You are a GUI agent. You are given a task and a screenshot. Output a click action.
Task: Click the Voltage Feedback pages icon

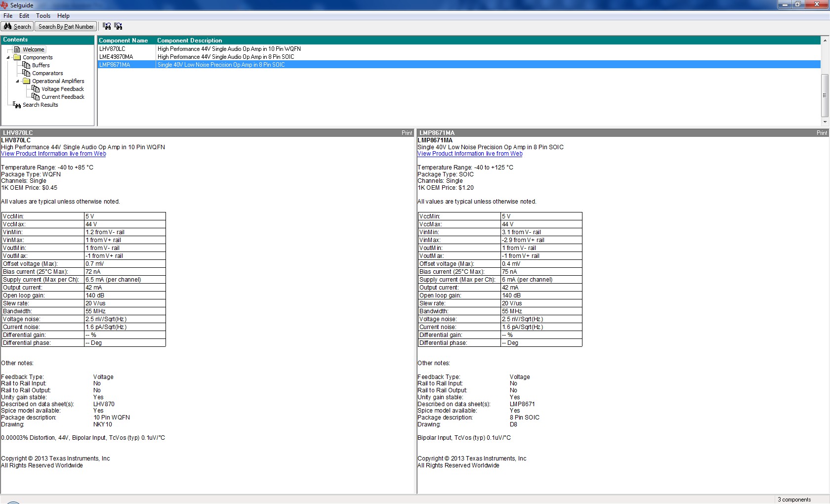(36, 89)
